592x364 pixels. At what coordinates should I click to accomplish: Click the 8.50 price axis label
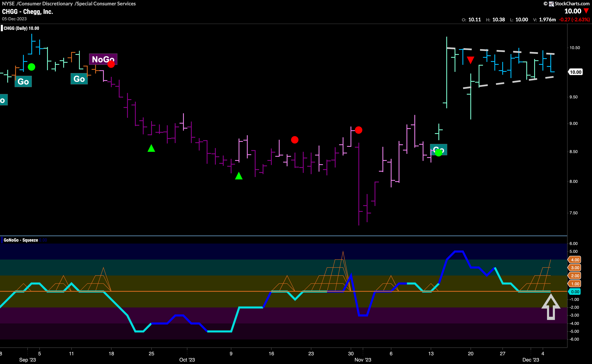pyautogui.click(x=573, y=152)
